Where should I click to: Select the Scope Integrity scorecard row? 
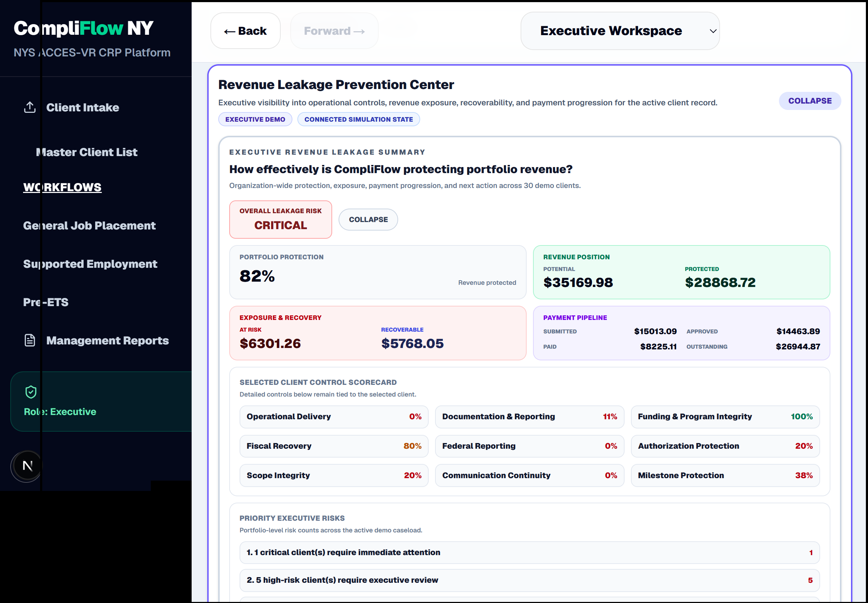click(x=334, y=476)
